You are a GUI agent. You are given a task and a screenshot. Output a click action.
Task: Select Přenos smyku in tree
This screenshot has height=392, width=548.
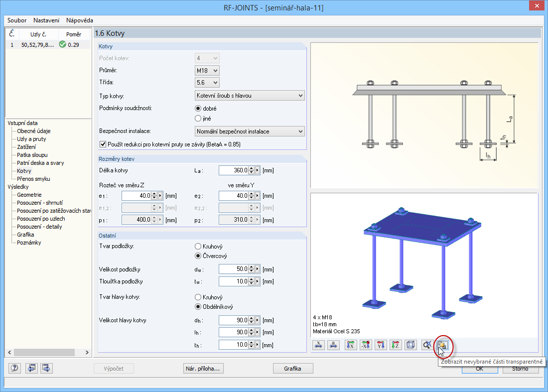coord(33,179)
